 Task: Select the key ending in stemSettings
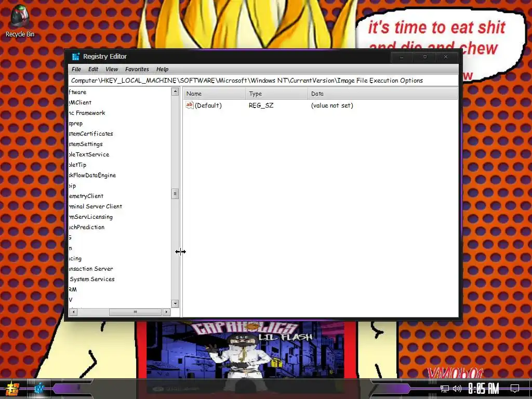point(86,144)
